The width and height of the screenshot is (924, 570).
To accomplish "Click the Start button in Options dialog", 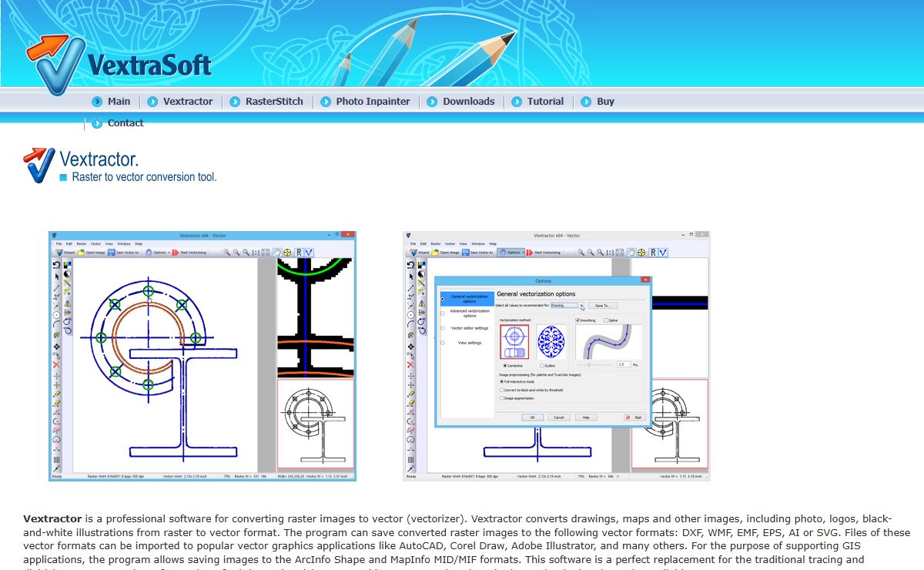I will (635, 417).
